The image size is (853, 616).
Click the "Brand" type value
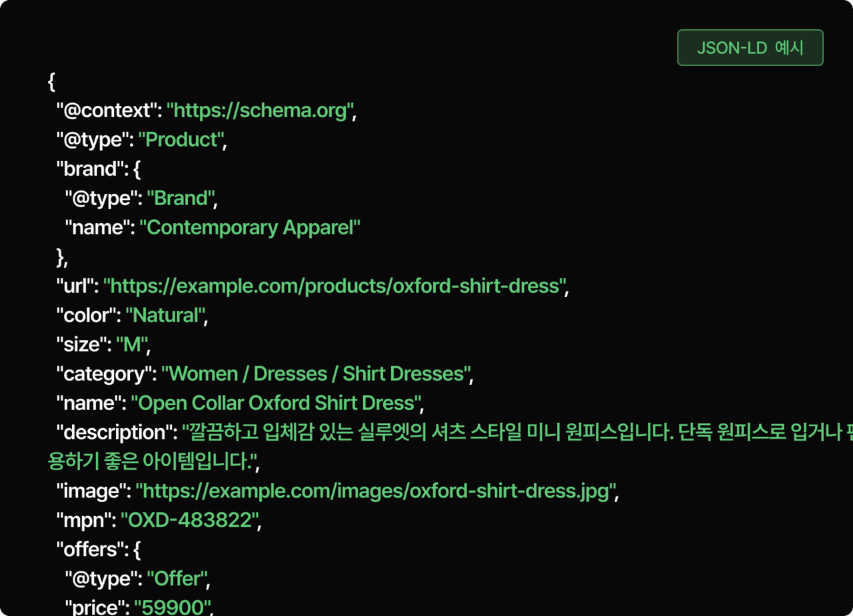181,198
